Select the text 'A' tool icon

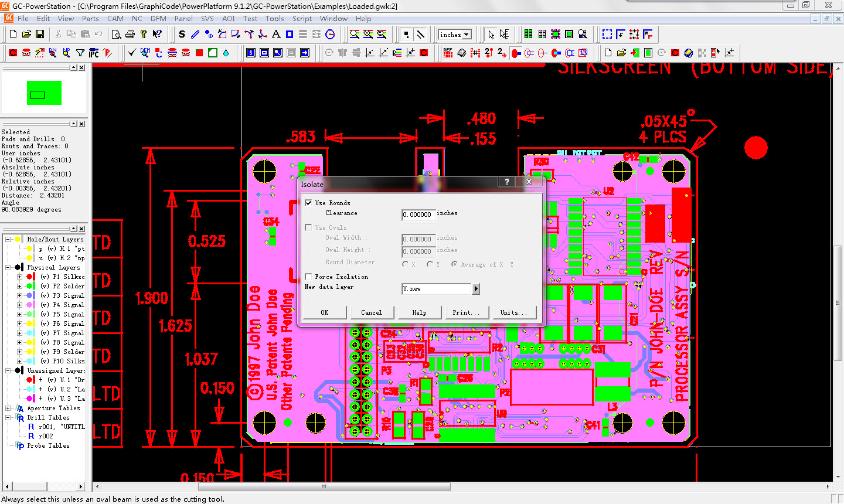pyautogui.click(x=276, y=35)
